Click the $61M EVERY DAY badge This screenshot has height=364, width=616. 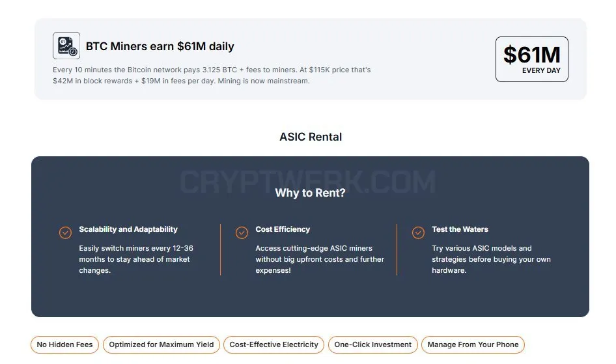click(532, 59)
